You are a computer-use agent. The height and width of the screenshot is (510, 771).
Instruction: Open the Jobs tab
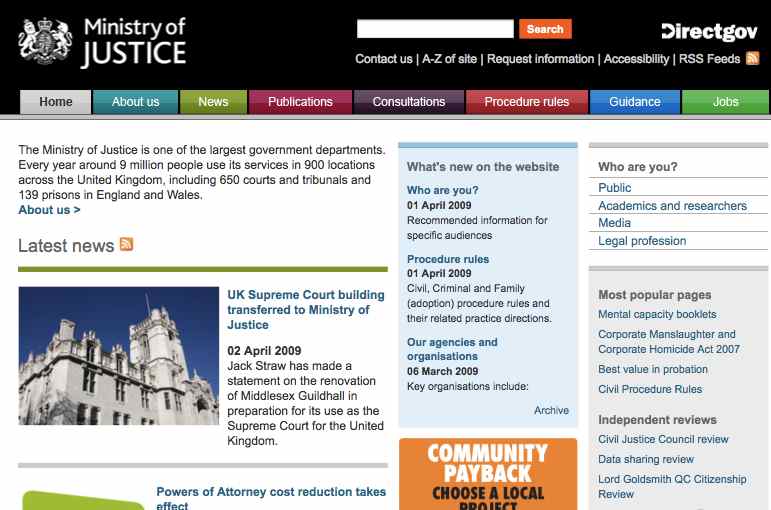[x=726, y=102]
